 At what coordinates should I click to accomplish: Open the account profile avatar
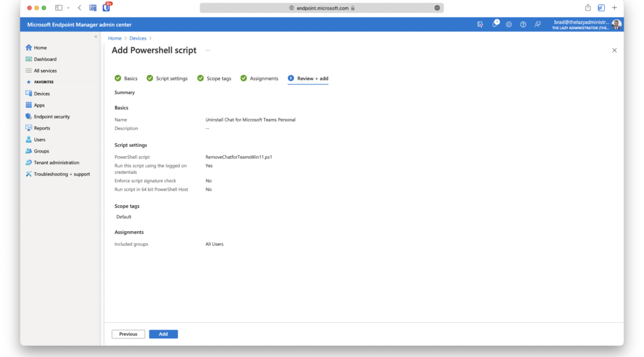616,25
